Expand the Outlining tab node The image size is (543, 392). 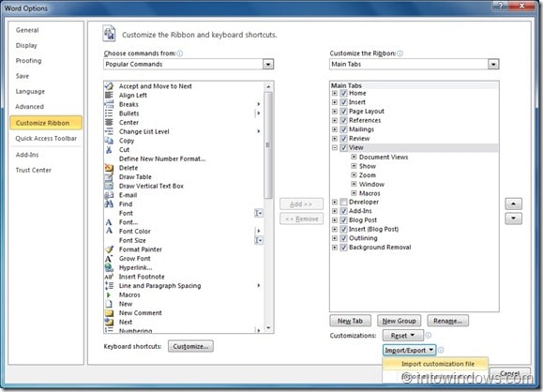(x=335, y=238)
